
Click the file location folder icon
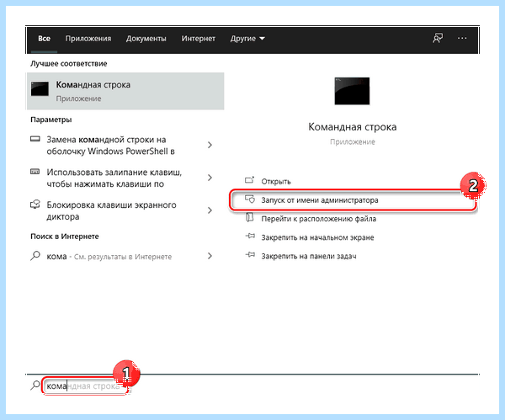(250, 218)
